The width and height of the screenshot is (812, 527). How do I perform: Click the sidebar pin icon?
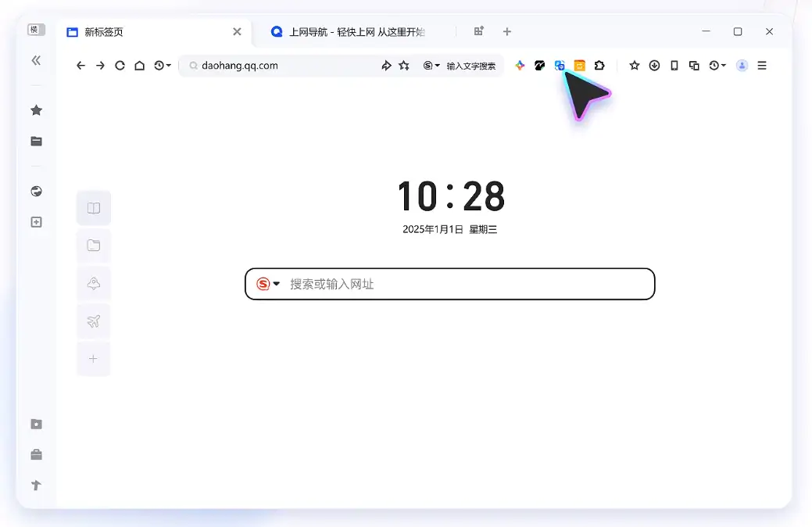[x=36, y=485]
